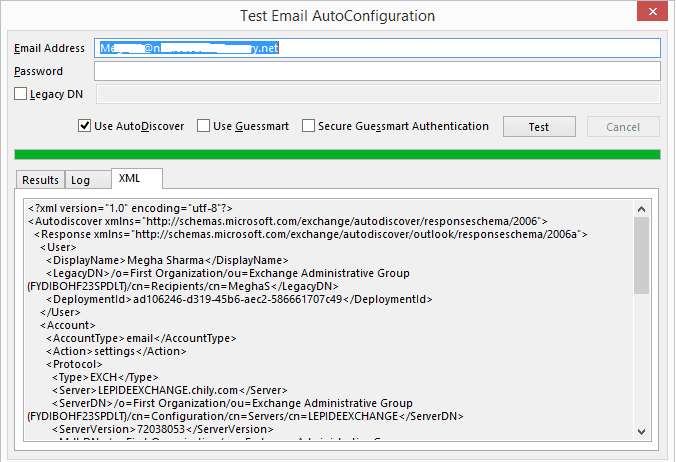Screen dimensions: 676x462
Task: Click the greyed-out Legacy DN text field
Action: [377, 94]
